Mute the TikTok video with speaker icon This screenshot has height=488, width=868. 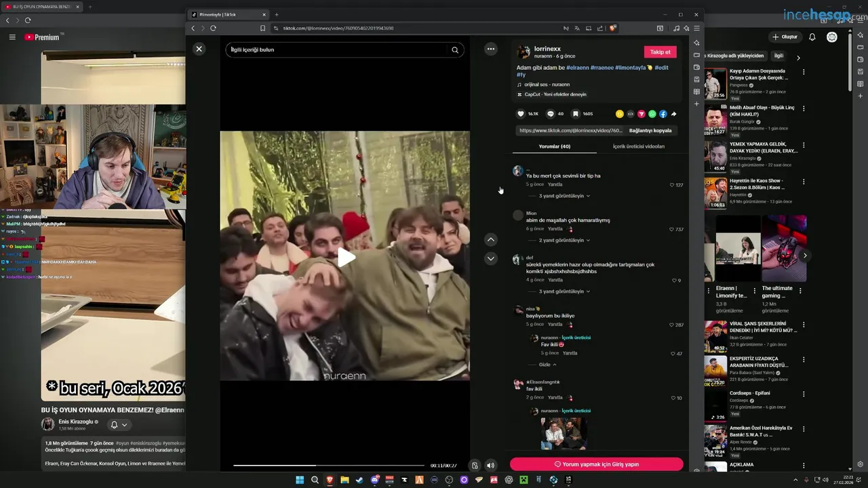[490, 466]
